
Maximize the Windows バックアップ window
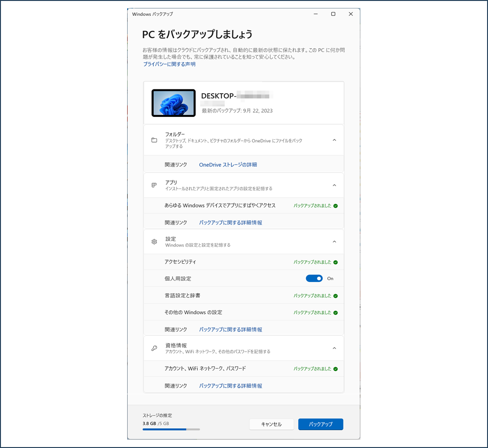coord(333,14)
